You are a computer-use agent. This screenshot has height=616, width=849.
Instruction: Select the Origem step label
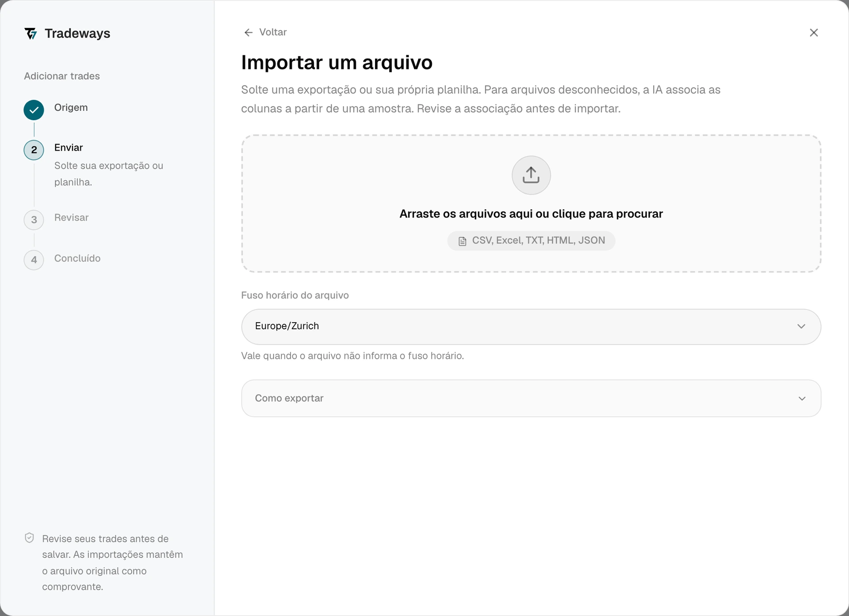(x=71, y=107)
